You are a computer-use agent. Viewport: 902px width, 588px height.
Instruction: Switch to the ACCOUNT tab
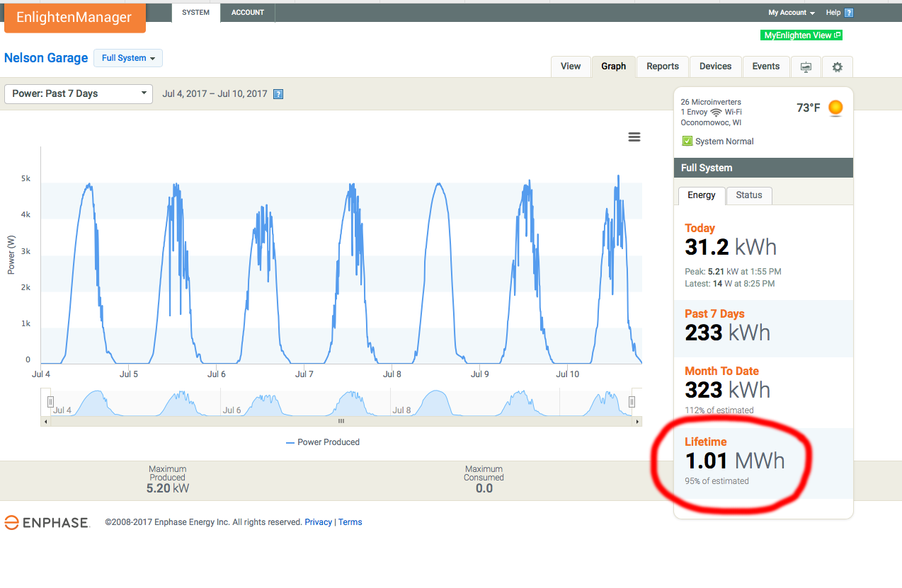248,13
